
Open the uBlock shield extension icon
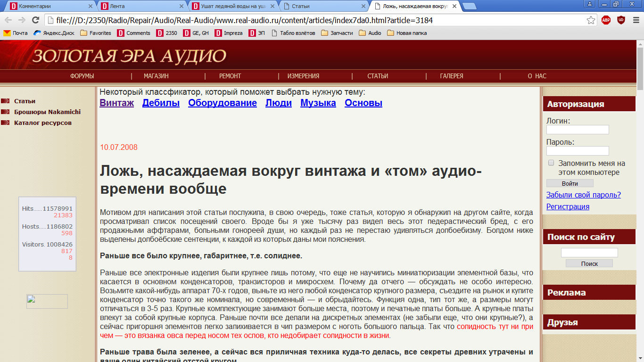[621, 20]
